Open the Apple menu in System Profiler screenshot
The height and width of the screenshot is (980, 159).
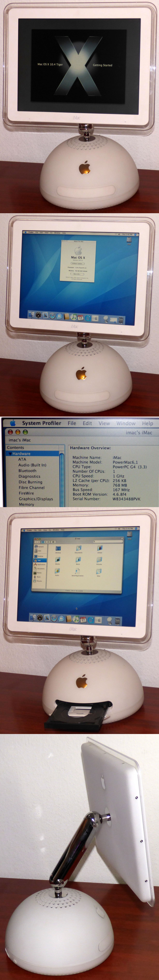coord(13,423)
